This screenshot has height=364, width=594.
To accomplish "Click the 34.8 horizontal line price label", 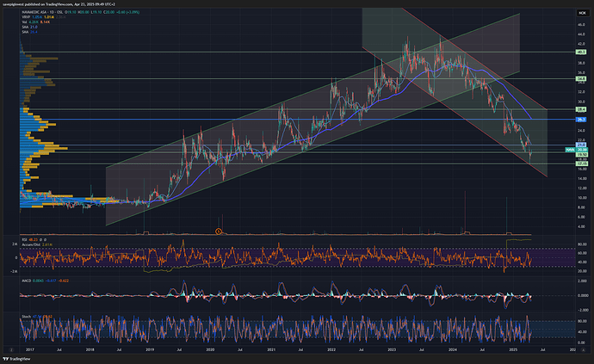I will pos(581,79).
